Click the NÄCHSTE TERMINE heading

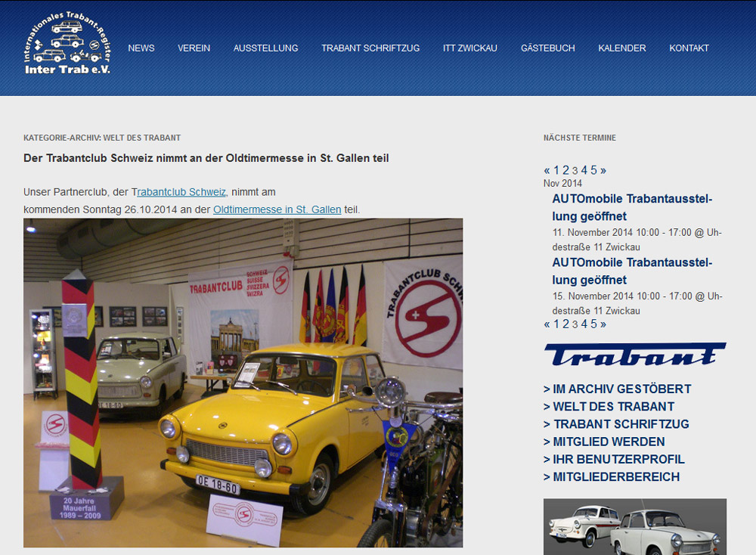(580, 138)
